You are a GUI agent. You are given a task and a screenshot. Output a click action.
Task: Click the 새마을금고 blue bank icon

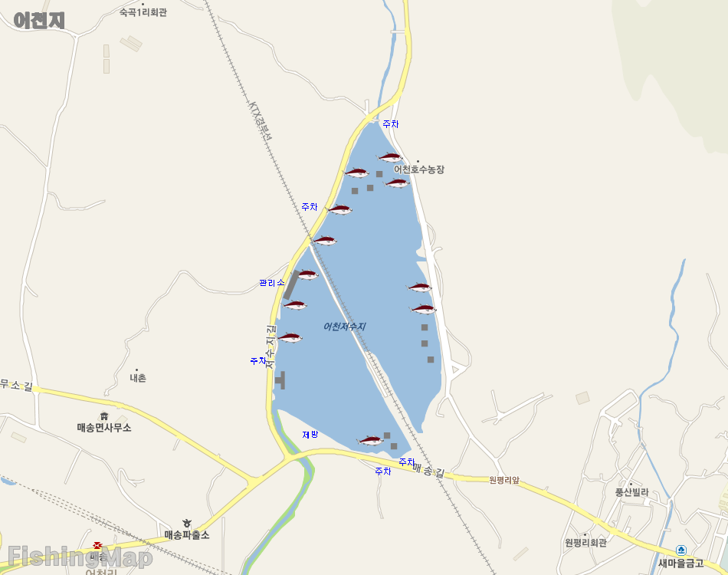tap(681, 550)
